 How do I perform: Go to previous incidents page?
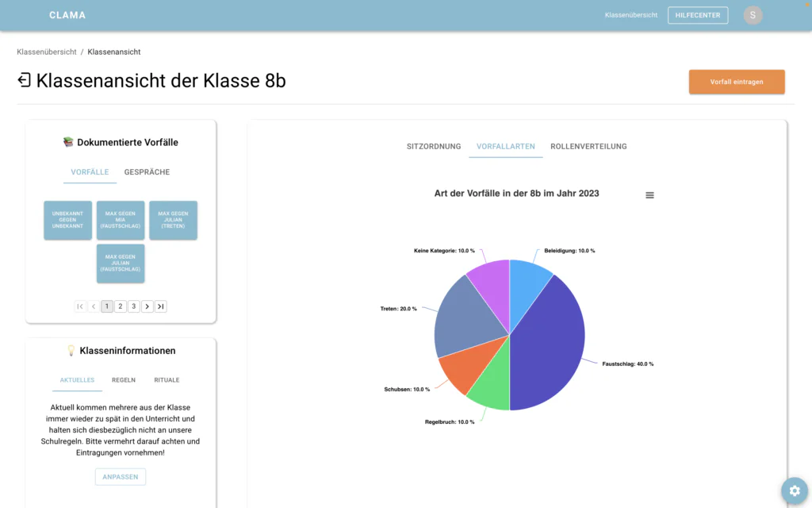(94, 306)
